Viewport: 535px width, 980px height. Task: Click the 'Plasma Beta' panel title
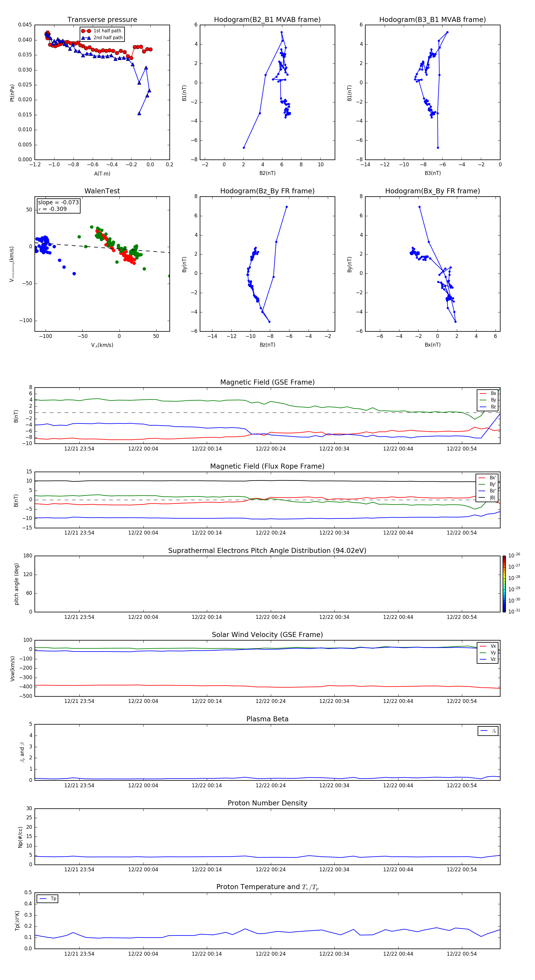pos(267,719)
